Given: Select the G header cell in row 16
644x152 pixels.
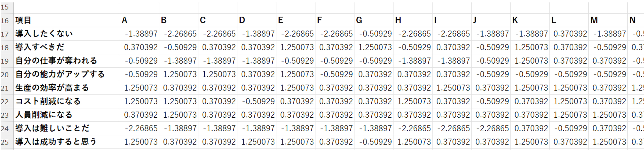Looking at the screenshot, I should (x=374, y=20).
